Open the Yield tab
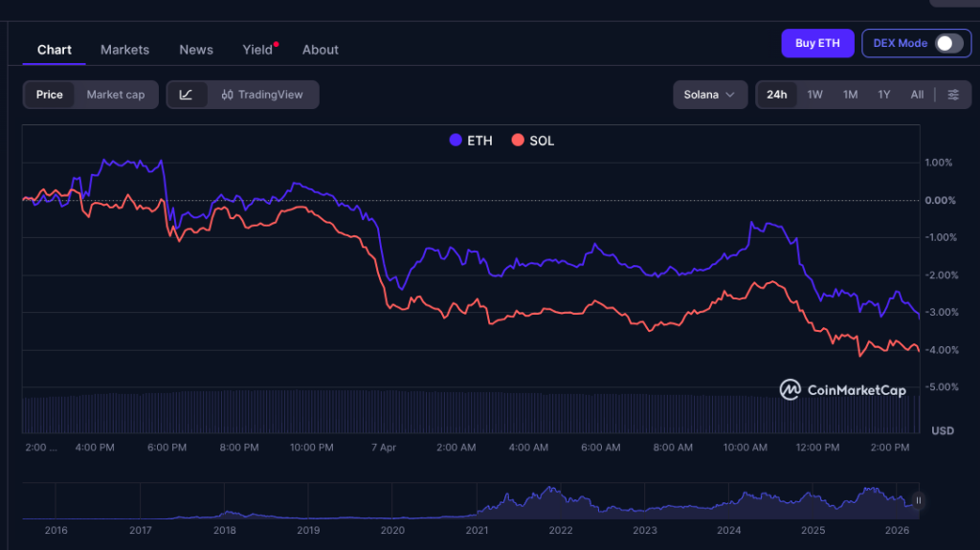Screen dimensions: 980x550 [257, 50]
